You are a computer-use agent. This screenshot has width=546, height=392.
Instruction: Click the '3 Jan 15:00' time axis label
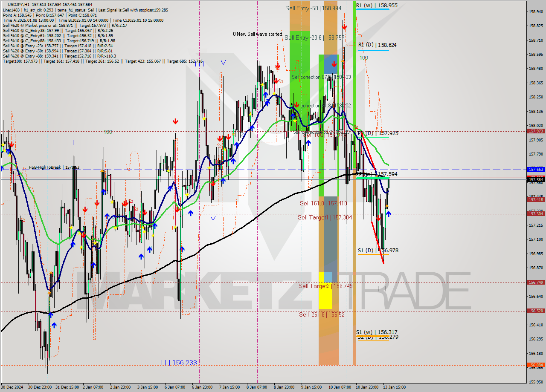[x=148, y=387]
